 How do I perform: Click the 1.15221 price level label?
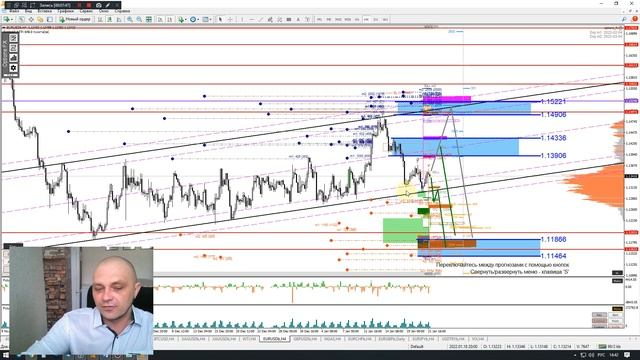coord(553,102)
